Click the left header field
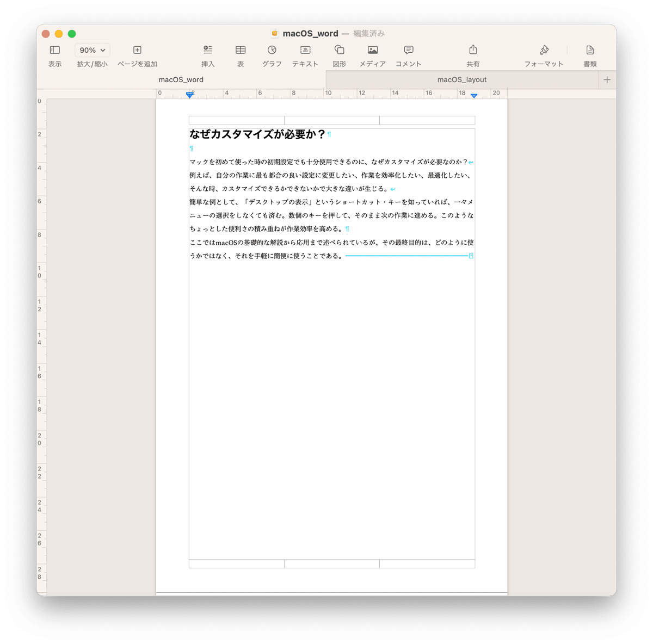Viewport: 653px width, 644px height. (x=237, y=120)
